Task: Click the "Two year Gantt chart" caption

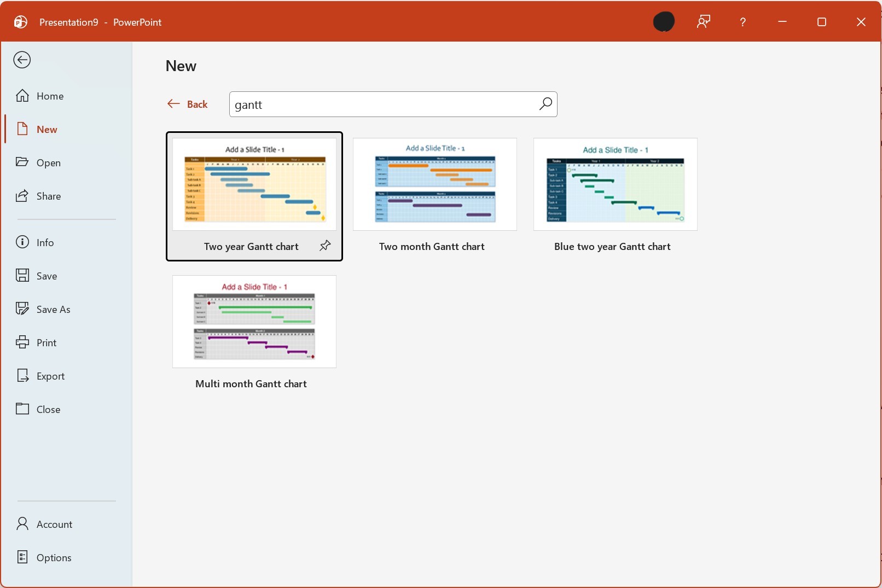Action: (251, 247)
